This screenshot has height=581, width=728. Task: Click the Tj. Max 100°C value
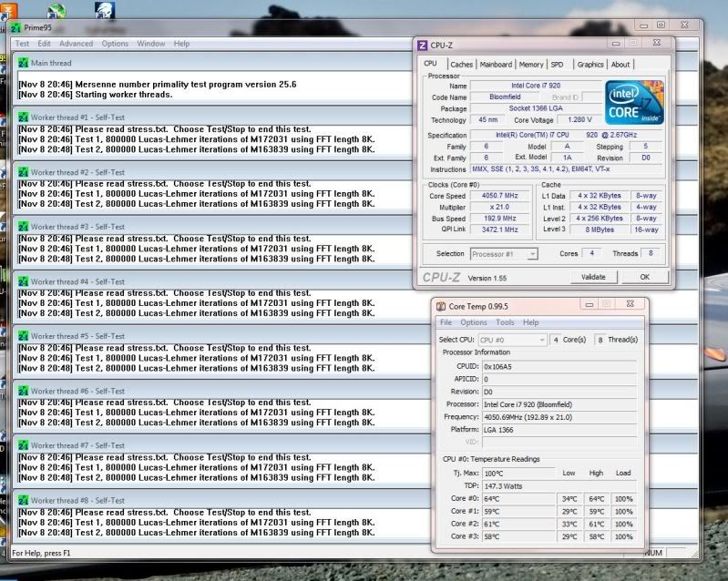click(518, 474)
